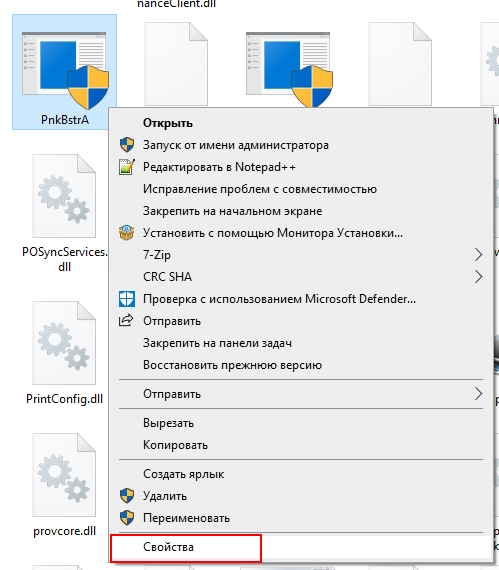Click the Notepad++ icon in context menu
Image resolution: width=499 pixels, height=570 pixels.
(x=127, y=167)
